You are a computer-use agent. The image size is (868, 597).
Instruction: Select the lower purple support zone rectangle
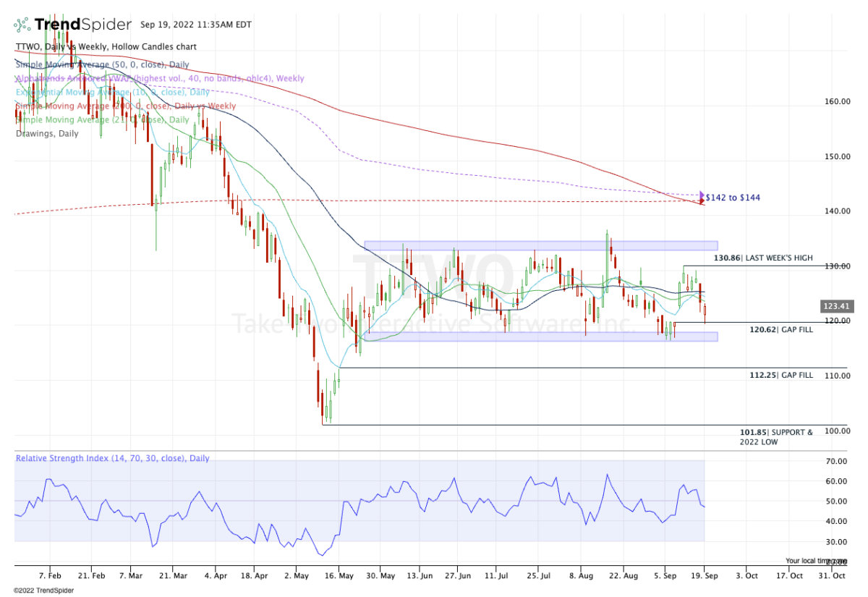tap(540, 336)
